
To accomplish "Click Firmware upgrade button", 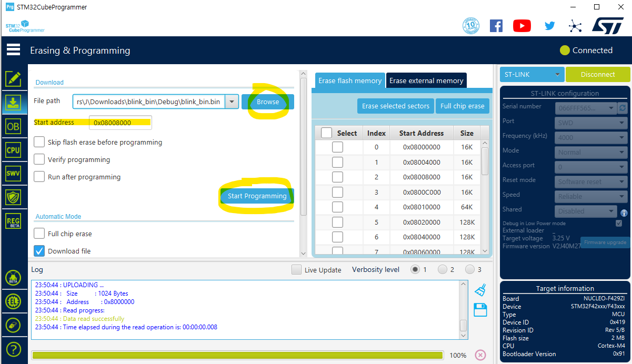I will [x=605, y=242].
